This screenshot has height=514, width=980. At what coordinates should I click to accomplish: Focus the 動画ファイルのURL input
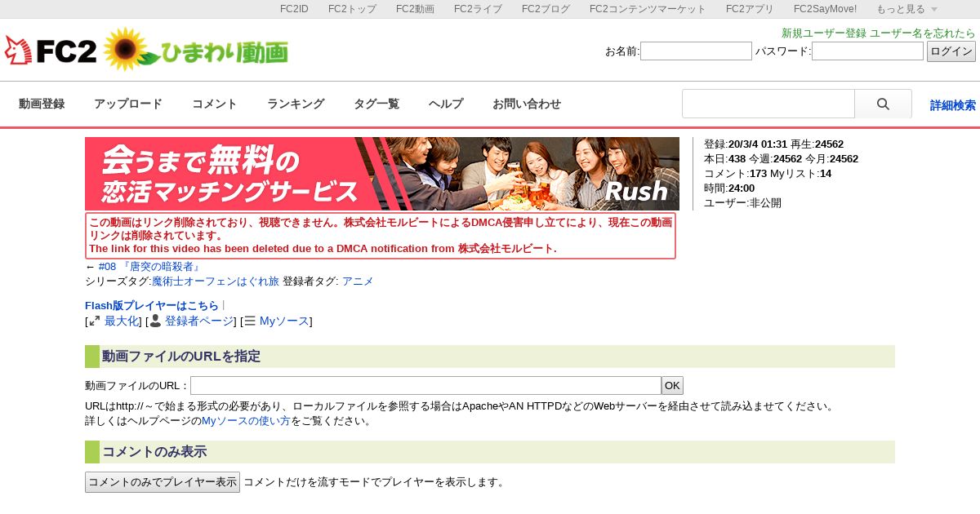pos(425,386)
